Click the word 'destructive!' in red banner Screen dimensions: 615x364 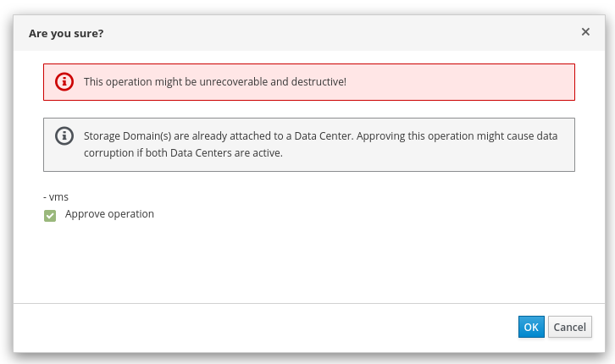coord(319,82)
